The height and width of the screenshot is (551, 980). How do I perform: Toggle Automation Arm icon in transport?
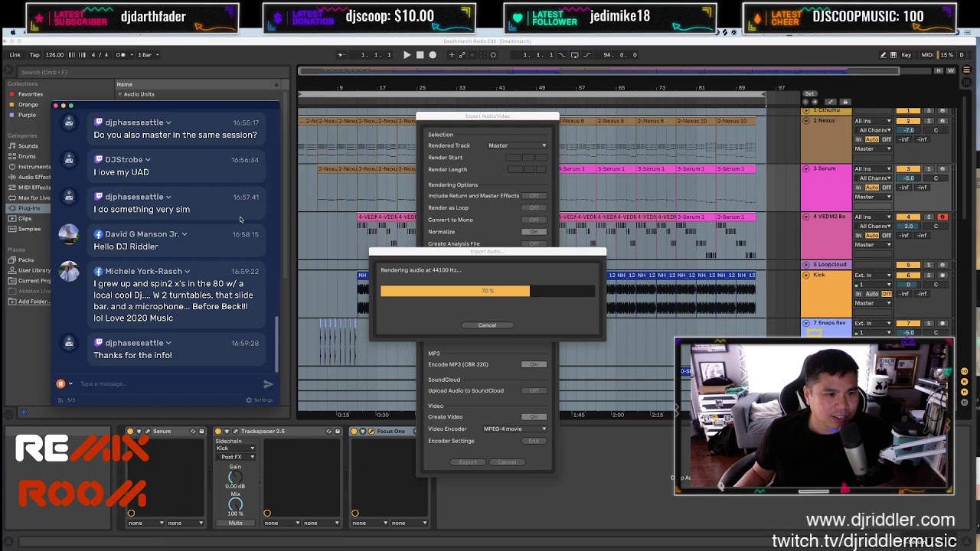462,55
